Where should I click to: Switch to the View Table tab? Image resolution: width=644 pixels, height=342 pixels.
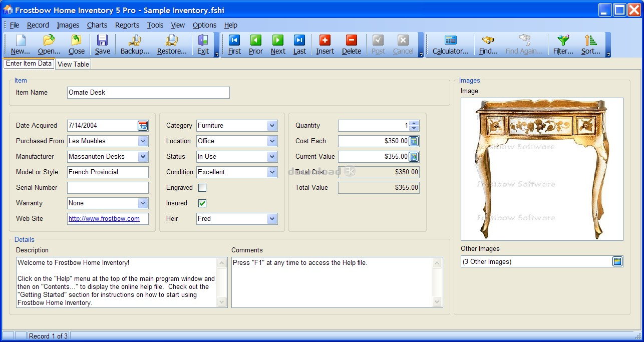pyautogui.click(x=73, y=64)
